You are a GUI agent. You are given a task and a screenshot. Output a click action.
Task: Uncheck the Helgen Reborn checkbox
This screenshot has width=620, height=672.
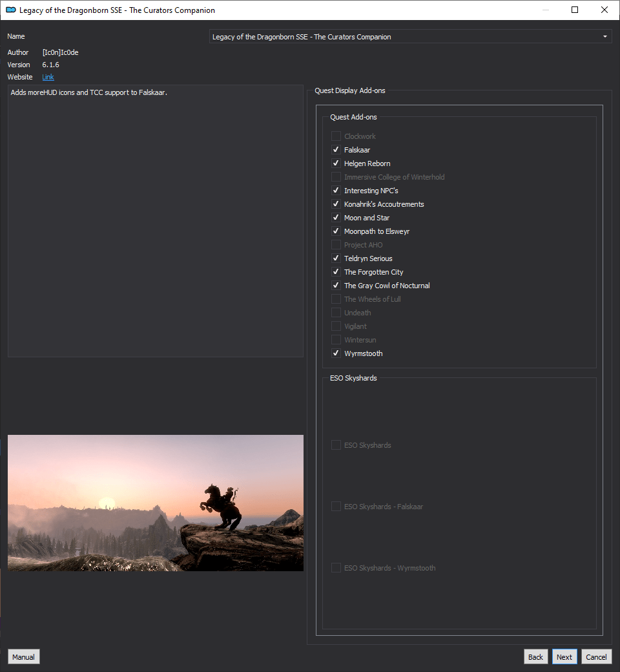336,163
